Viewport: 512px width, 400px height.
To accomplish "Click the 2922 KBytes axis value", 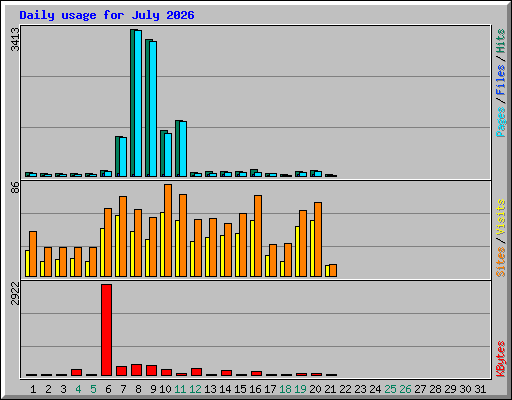I will point(15,293).
